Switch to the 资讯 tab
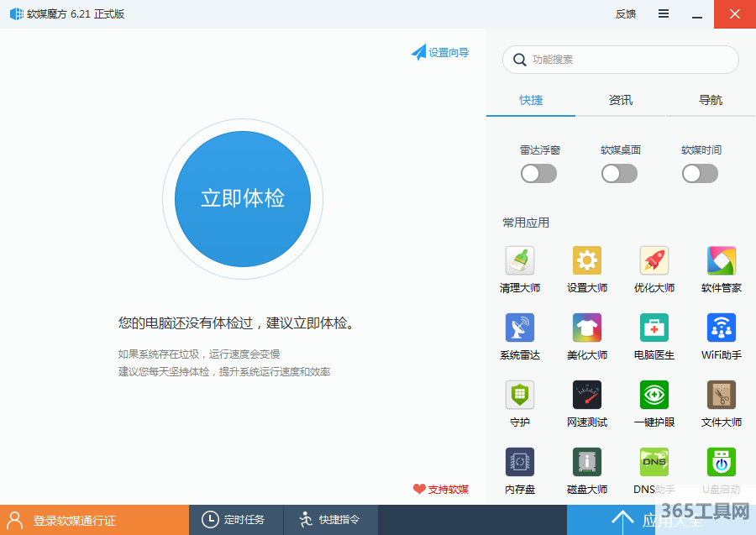This screenshot has width=756, height=535. (x=620, y=100)
